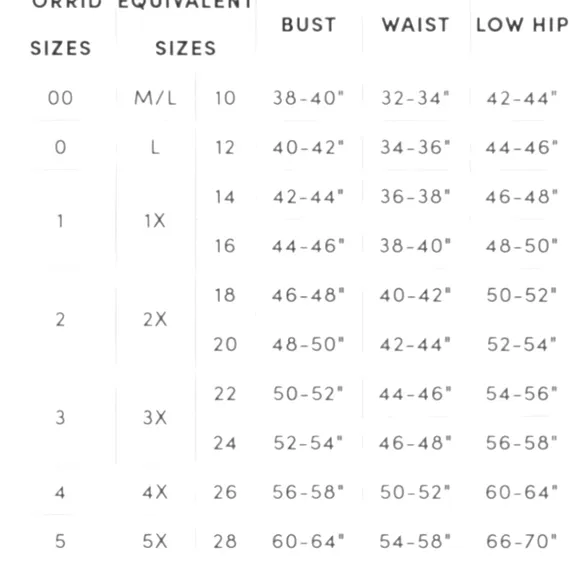Click numeric size 16
The width and height of the screenshot is (580, 580).
pos(225,246)
